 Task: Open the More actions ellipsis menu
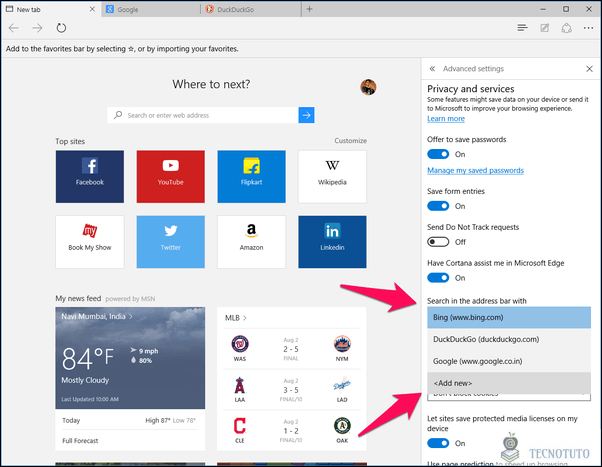pos(588,28)
